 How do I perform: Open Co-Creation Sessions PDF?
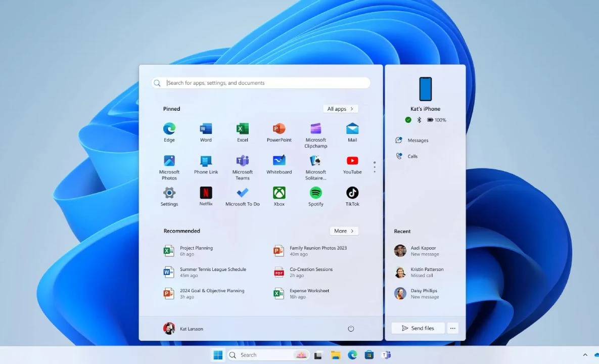click(x=303, y=272)
